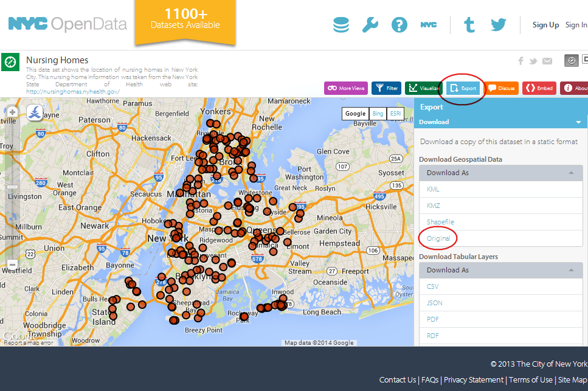The width and height of the screenshot is (588, 391).
Task: Click the Google logo on the map
Action: (20, 336)
